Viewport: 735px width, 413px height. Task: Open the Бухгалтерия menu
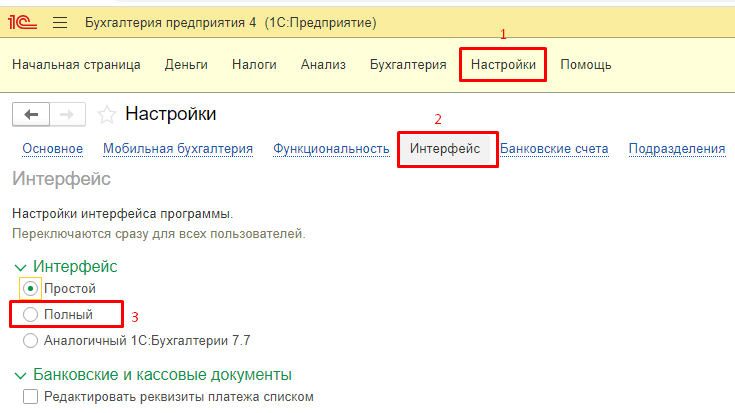[x=408, y=65]
